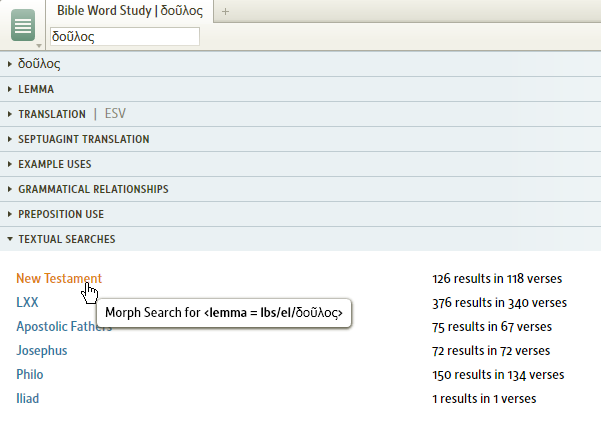
Task: Open New Testament search link
Action: point(59,278)
